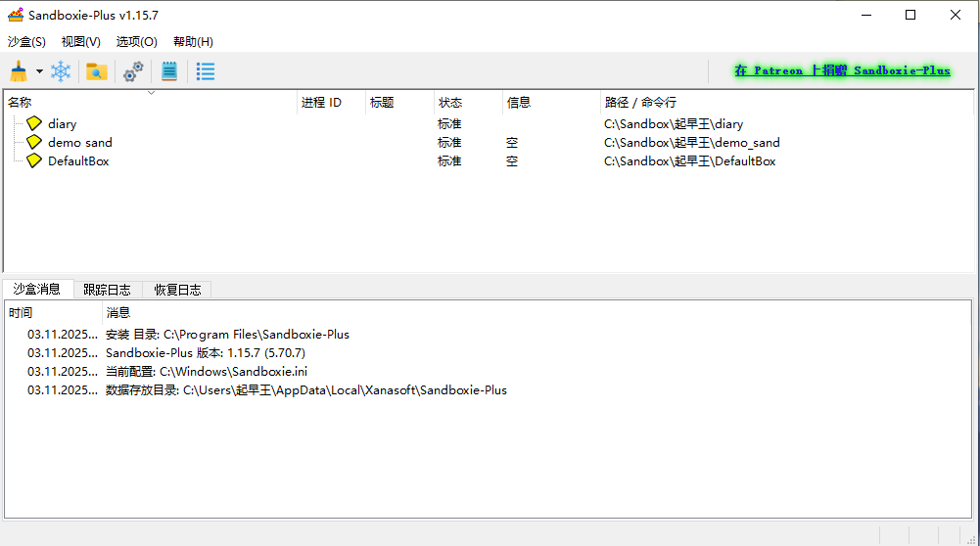Open the 帮助(H) menu
This screenshot has width=980, height=546.
click(x=193, y=42)
